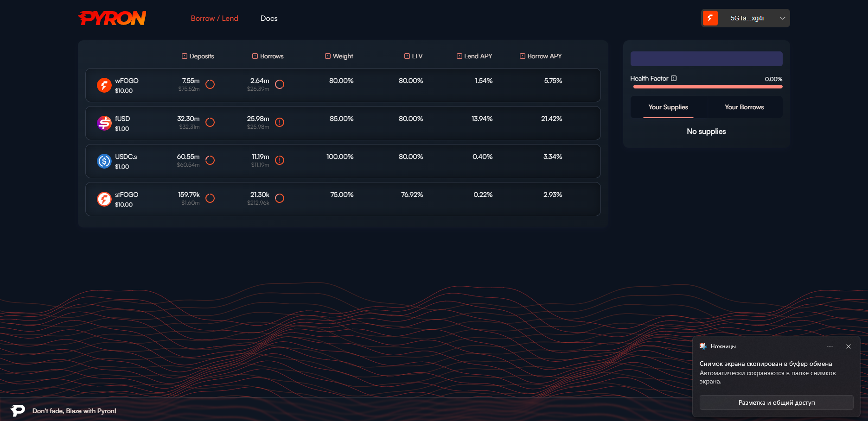Click the Health Factor progress bar
868x421 pixels.
point(708,87)
